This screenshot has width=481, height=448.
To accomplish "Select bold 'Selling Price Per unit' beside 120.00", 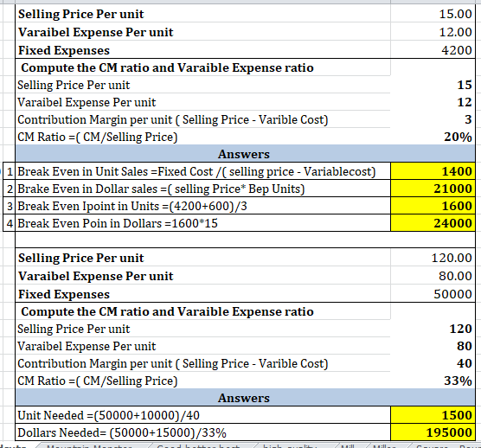I will [80, 258].
